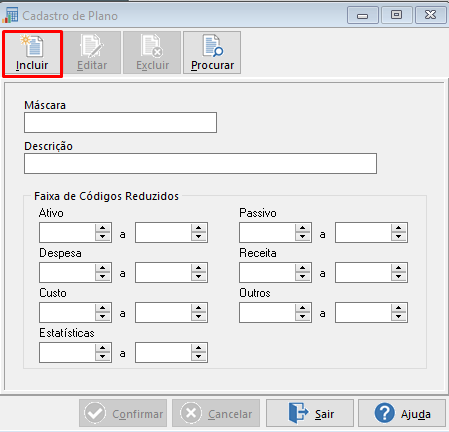Viewport: 449px width, 432px height.
Task: Decrease the Custo start value
Action: pos(103,317)
